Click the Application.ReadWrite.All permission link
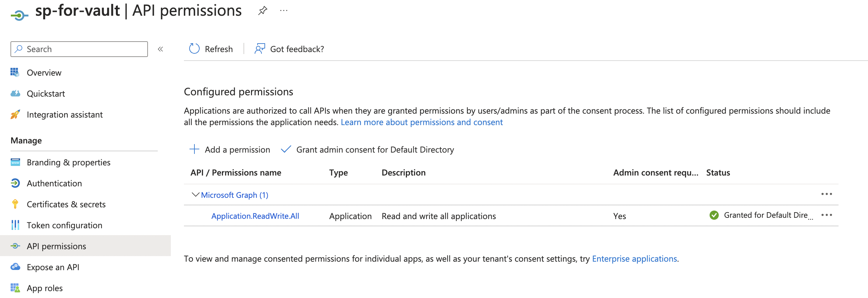The height and width of the screenshot is (298, 868). pos(255,216)
